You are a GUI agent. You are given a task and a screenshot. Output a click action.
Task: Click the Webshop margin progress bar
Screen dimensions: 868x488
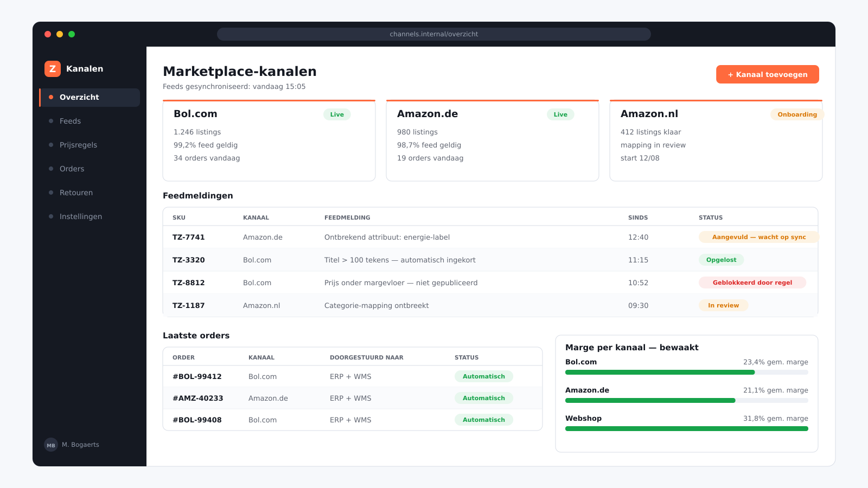(687, 429)
